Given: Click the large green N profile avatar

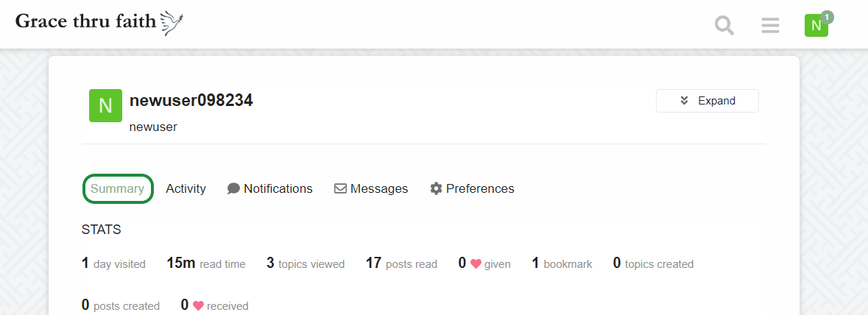Looking at the screenshot, I should [x=105, y=105].
